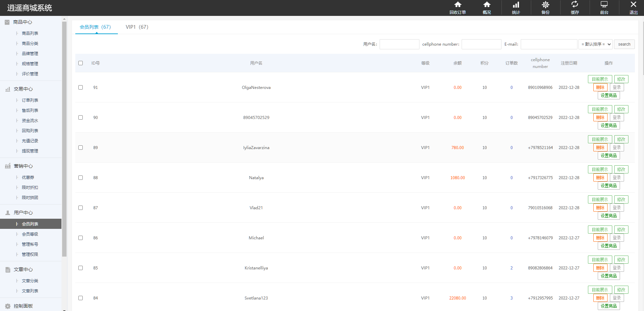Toggle the select-all checkbox in table header
This screenshot has height=311, width=644.
(80, 63)
